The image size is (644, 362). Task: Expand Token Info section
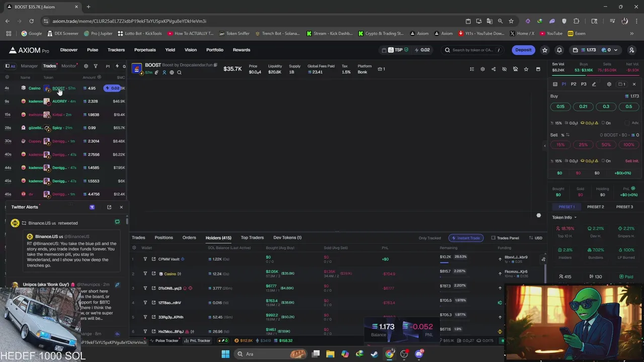coord(565,217)
